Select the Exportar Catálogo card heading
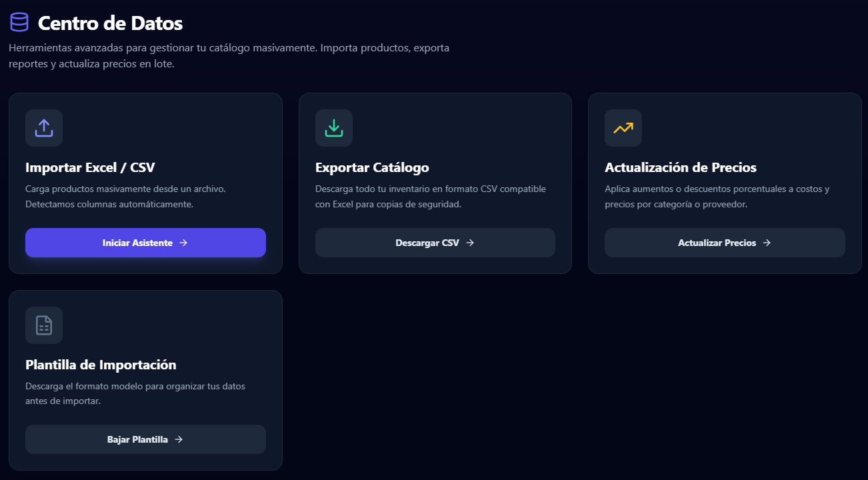 pos(372,167)
